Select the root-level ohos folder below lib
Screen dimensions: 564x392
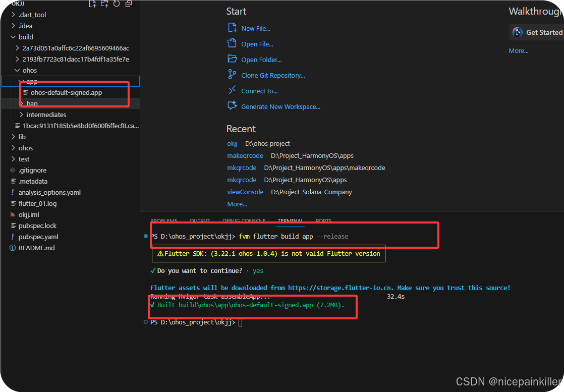pyautogui.click(x=26, y=148)
